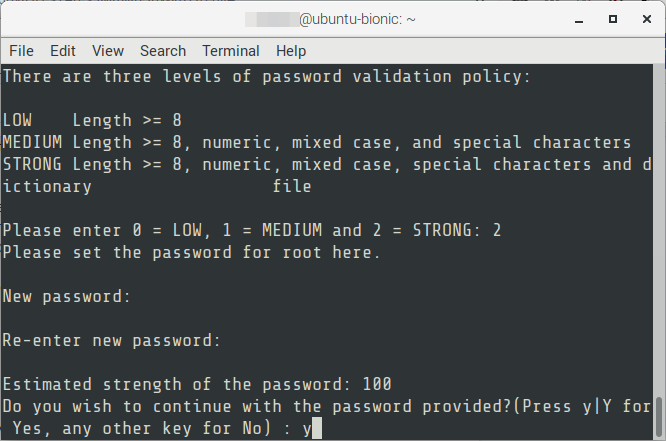Open the Help menu

291,51
